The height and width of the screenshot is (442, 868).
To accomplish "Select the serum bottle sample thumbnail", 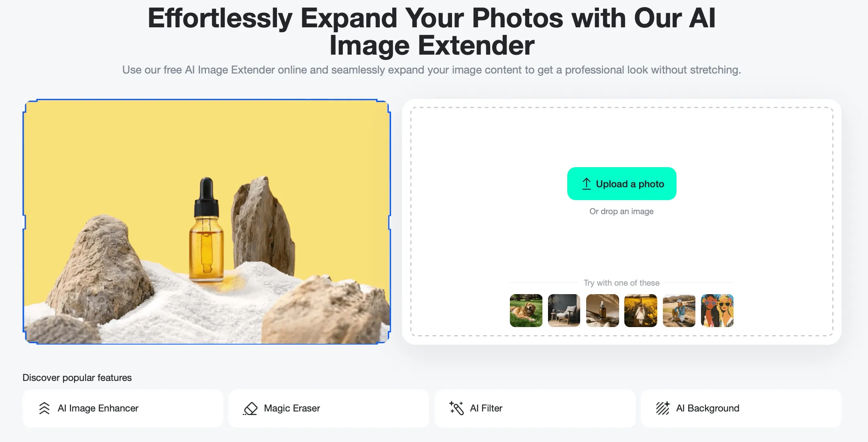I will coord(601,310).
